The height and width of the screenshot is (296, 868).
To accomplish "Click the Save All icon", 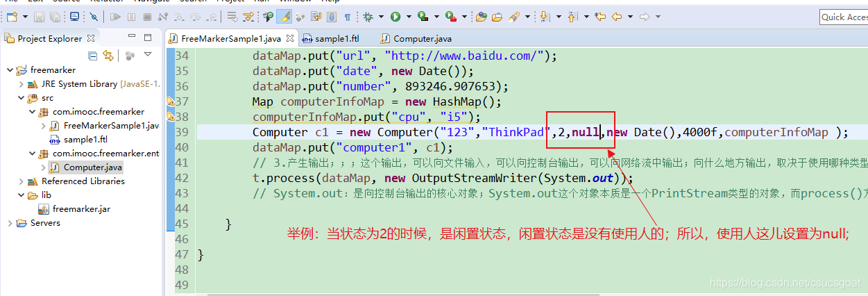I will (x=56, y=17).
